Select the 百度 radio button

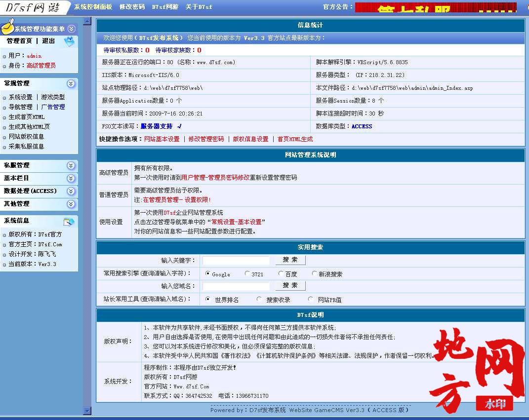(281, 273)
